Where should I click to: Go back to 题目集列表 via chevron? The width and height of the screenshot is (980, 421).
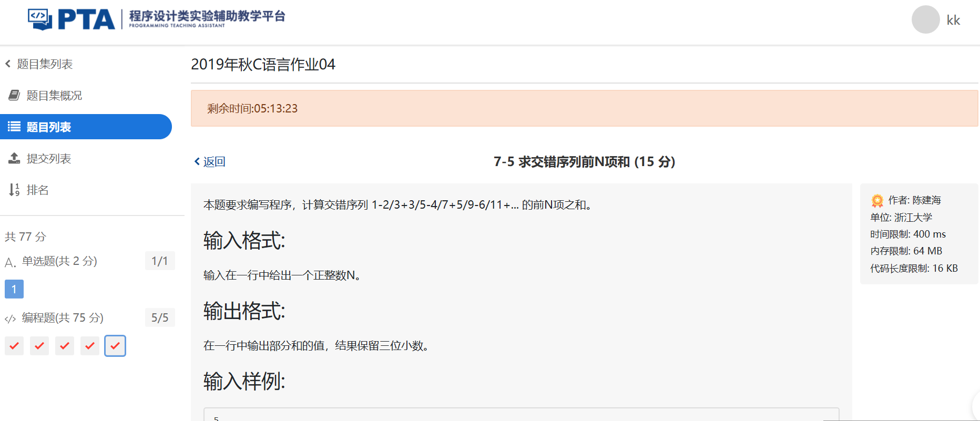click(8, 64)
